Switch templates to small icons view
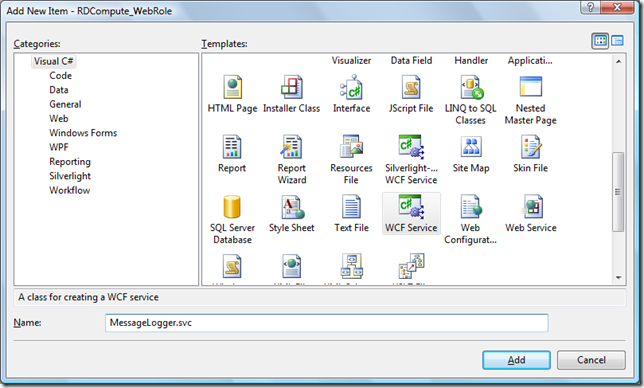 (x=617, y=41)
